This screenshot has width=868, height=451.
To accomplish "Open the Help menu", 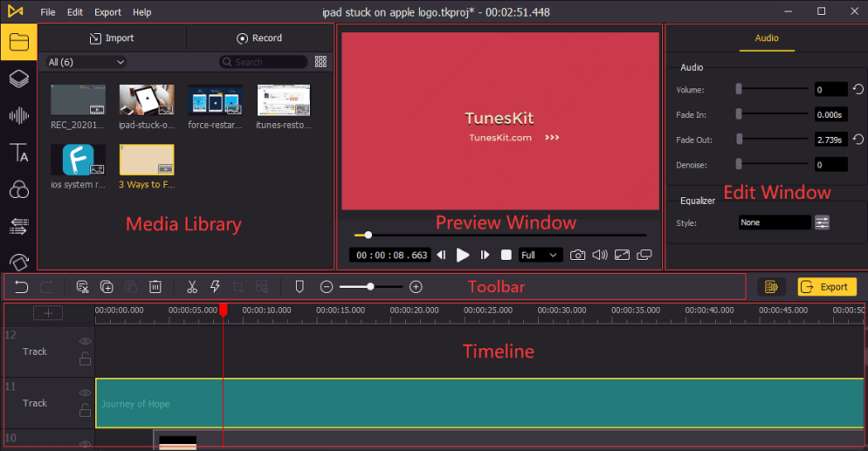I will [141, 12].
